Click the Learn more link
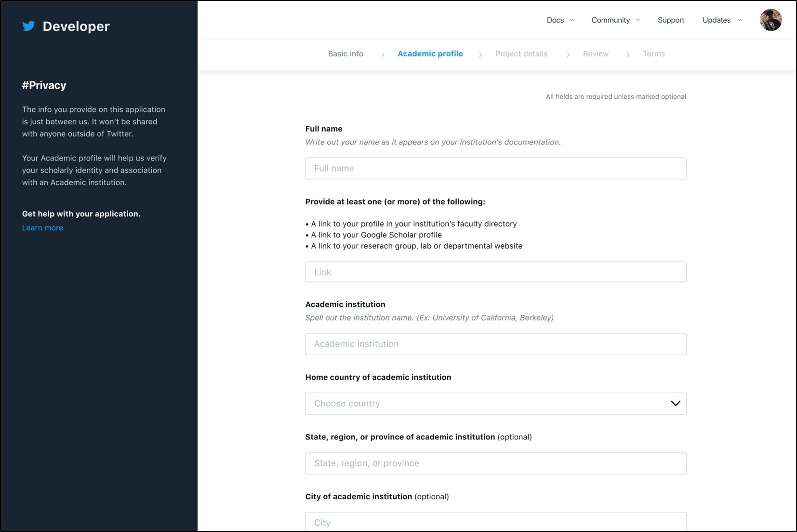The image size is (797, 532). coord(42,228)
